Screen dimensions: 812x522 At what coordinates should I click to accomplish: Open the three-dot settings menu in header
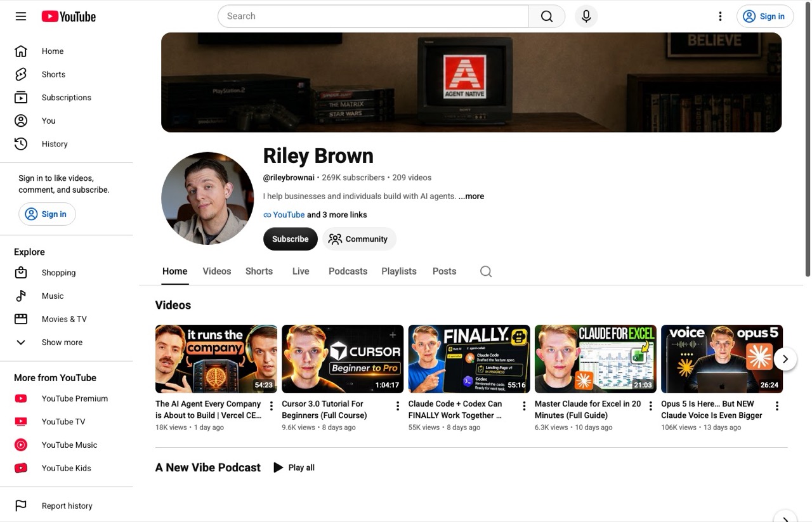(720, 16)
